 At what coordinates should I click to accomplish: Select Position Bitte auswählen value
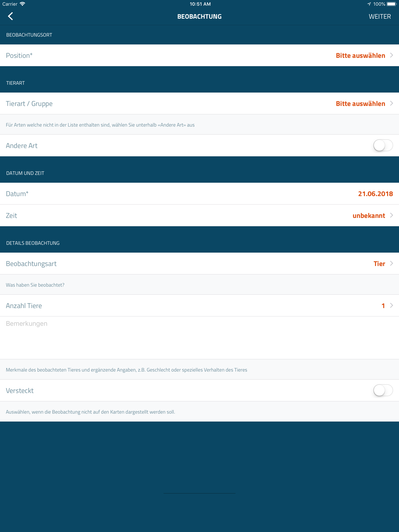360,55
